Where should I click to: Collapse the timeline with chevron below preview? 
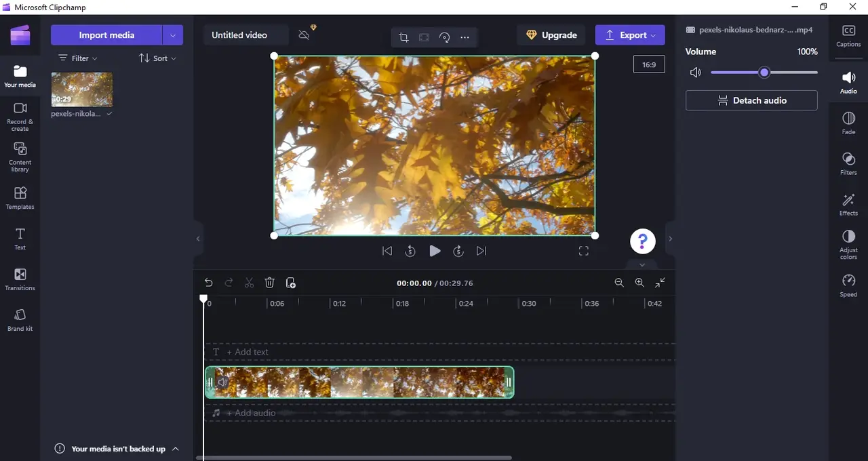coord(642,264)
